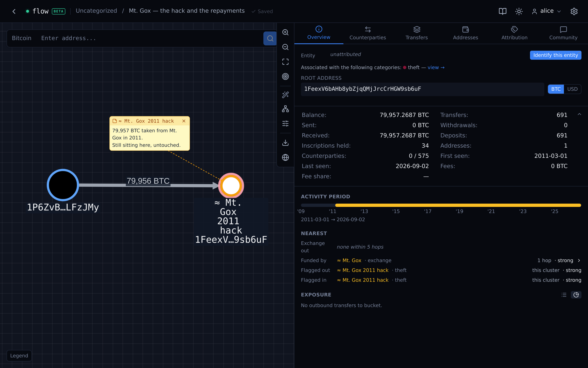
Task: Switch exposure to list view
Action: click(564, 295)
